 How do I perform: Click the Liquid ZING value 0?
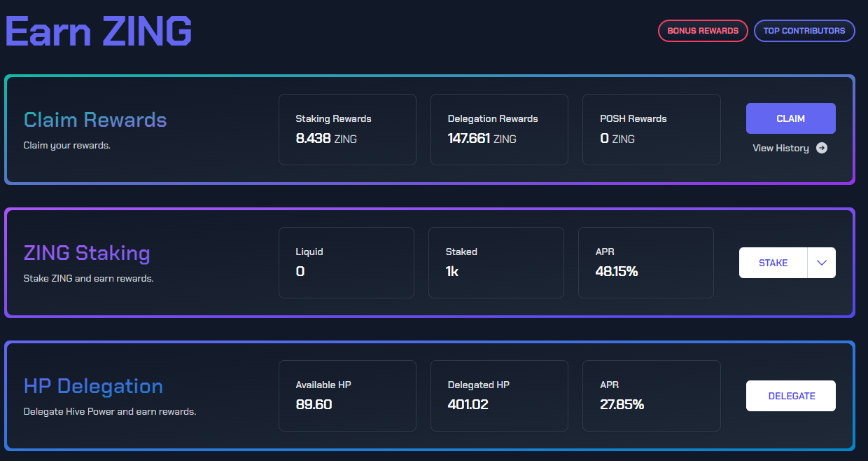(x=300, y=271)
